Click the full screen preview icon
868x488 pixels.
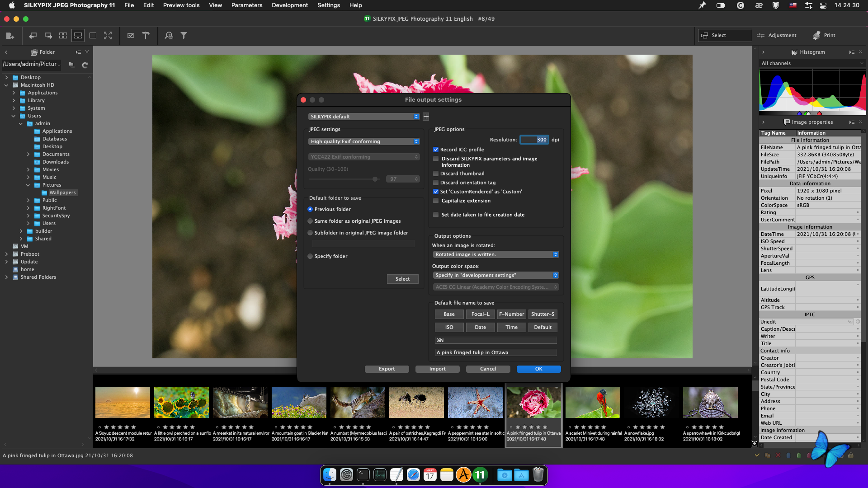(x=108, y=35)
